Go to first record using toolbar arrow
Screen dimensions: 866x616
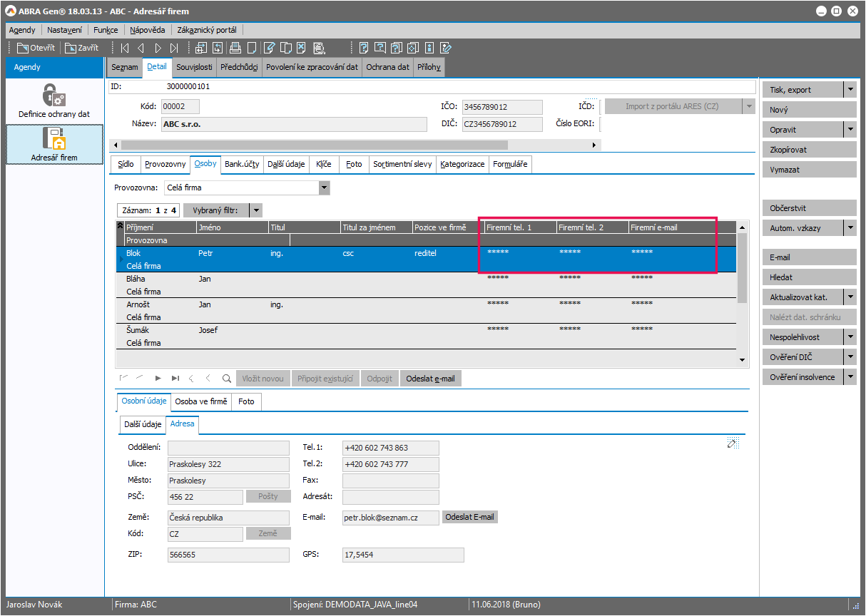[x=125, y=48]
